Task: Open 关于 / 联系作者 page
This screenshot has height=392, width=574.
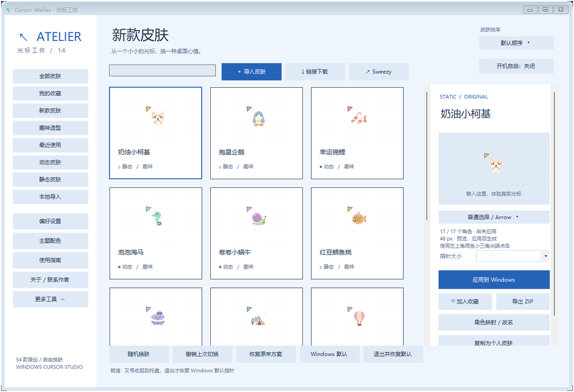Action: pos(50,279)
